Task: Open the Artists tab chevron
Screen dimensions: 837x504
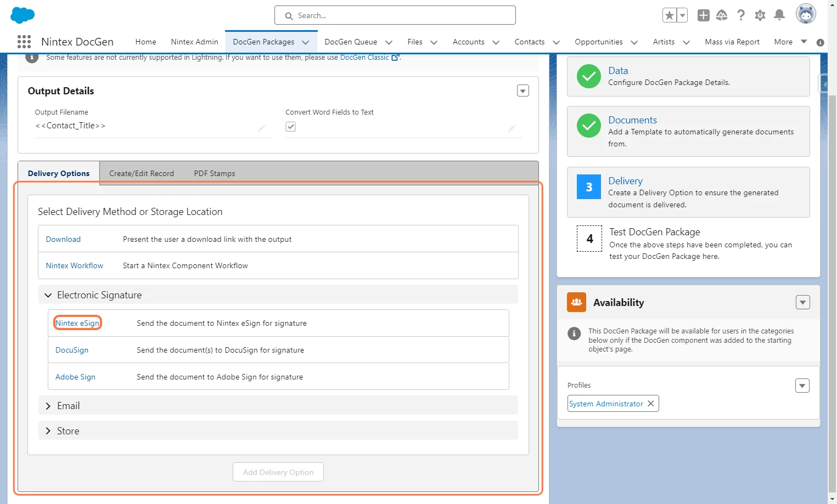Action: click(x=686, y=42)
